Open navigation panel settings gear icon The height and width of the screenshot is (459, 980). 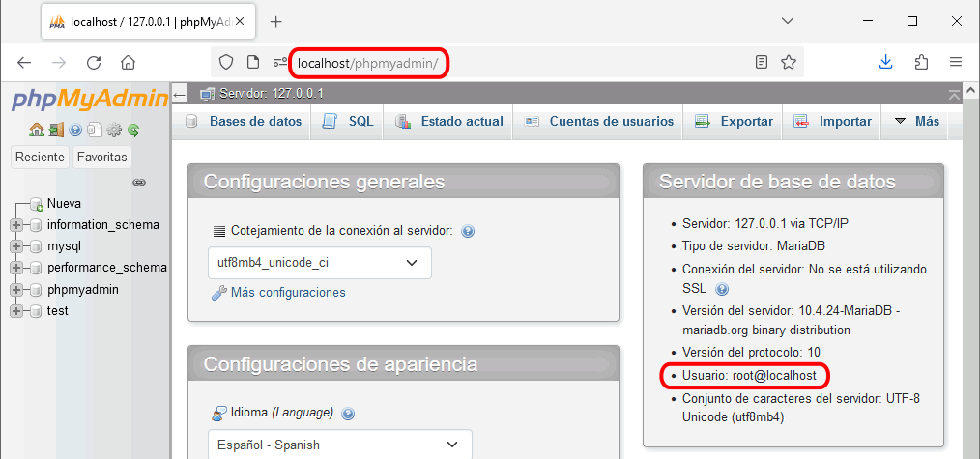(x=114, y=129)
